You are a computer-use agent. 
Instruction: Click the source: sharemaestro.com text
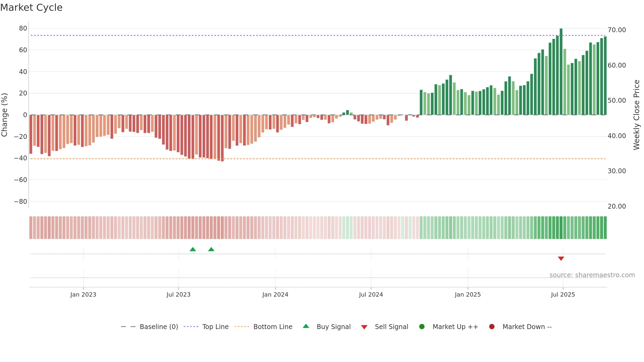tap(592, 275)
